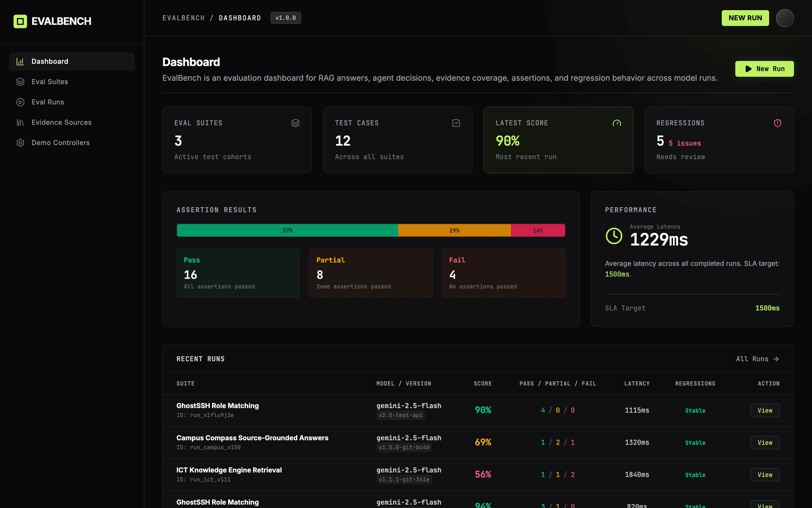Select the Pass 16 result card

coord(238,273)
